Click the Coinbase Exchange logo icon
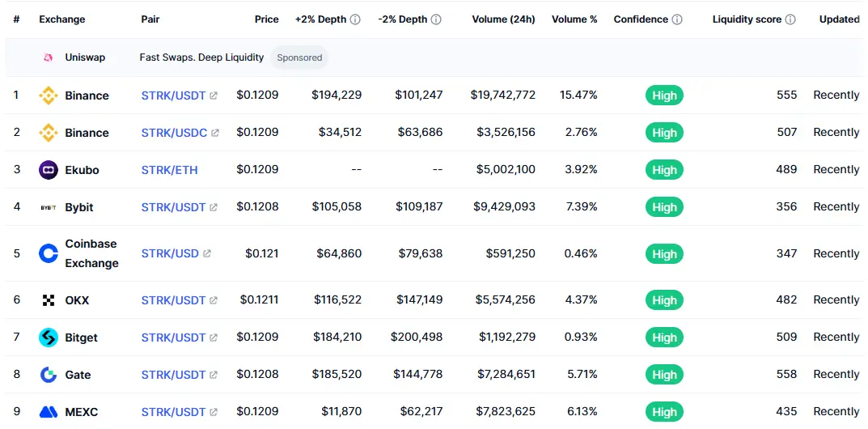Image resolution: width=868 pixels, height=429 pixels. pos(49,253)
